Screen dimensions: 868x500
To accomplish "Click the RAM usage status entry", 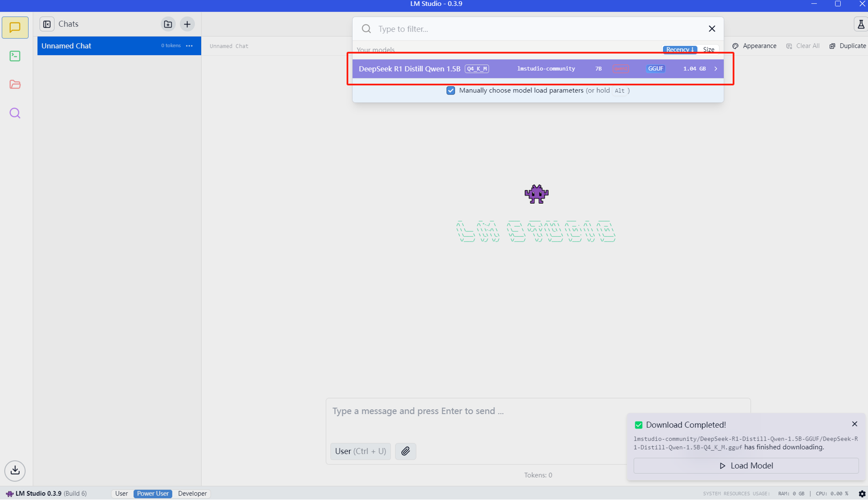I will click(791, 494).
